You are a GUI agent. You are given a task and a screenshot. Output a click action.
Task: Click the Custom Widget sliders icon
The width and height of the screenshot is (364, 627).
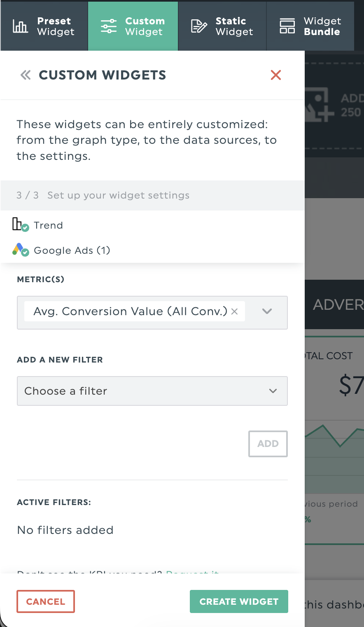tap(109, 26)
